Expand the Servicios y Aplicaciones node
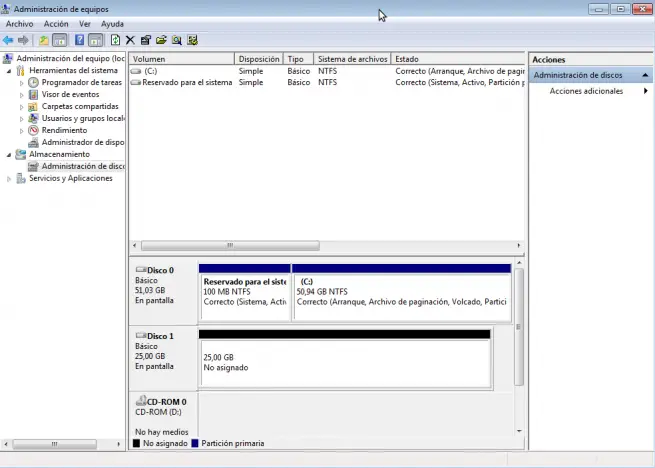Screen dimensions: 655x468 (10, 179)
